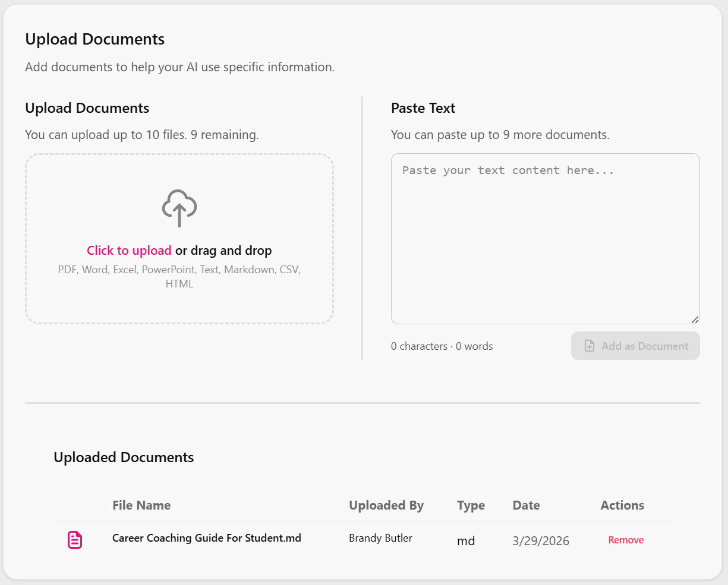The image size is (728, 585).
Task: Click the md file type cell
Action: point(466,541)
